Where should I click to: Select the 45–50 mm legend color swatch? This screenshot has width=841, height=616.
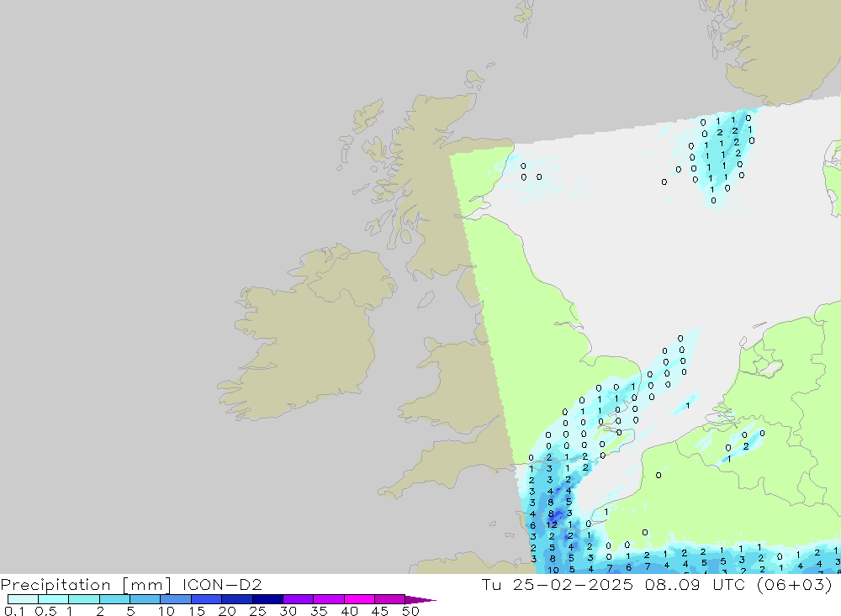coord(390,599)
